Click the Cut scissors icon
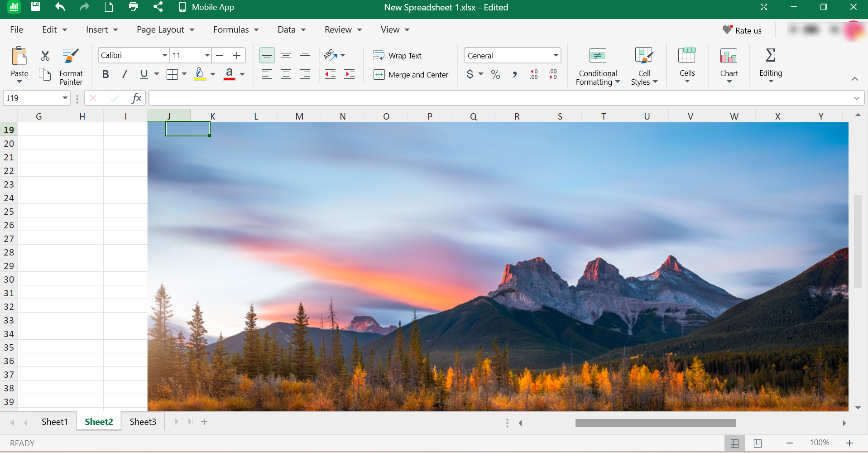 click(45, 56)
